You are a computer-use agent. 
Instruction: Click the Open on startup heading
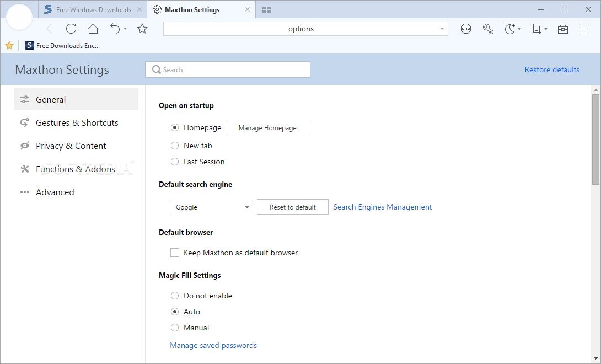186,105
